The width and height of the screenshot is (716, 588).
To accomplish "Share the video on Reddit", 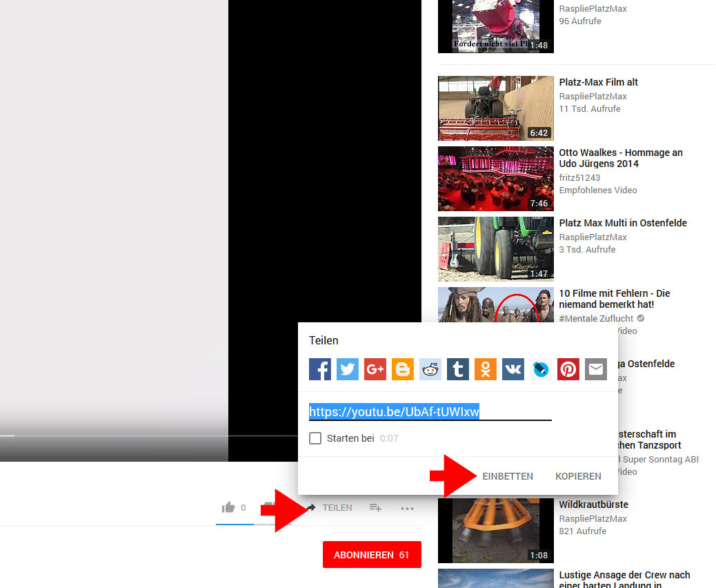I will tap(430, 369).
